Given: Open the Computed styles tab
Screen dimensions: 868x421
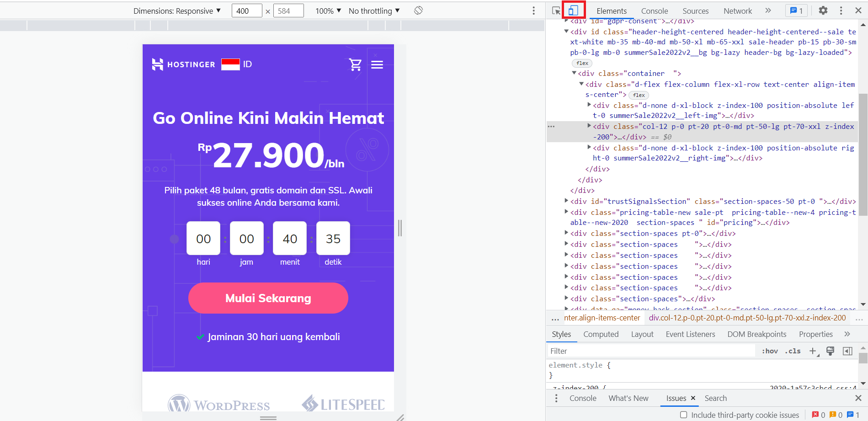Looking at the screenshot, I should [601, 334].
